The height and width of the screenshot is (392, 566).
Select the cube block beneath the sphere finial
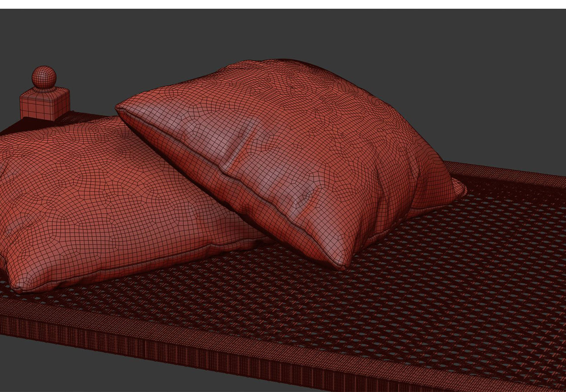45,104
